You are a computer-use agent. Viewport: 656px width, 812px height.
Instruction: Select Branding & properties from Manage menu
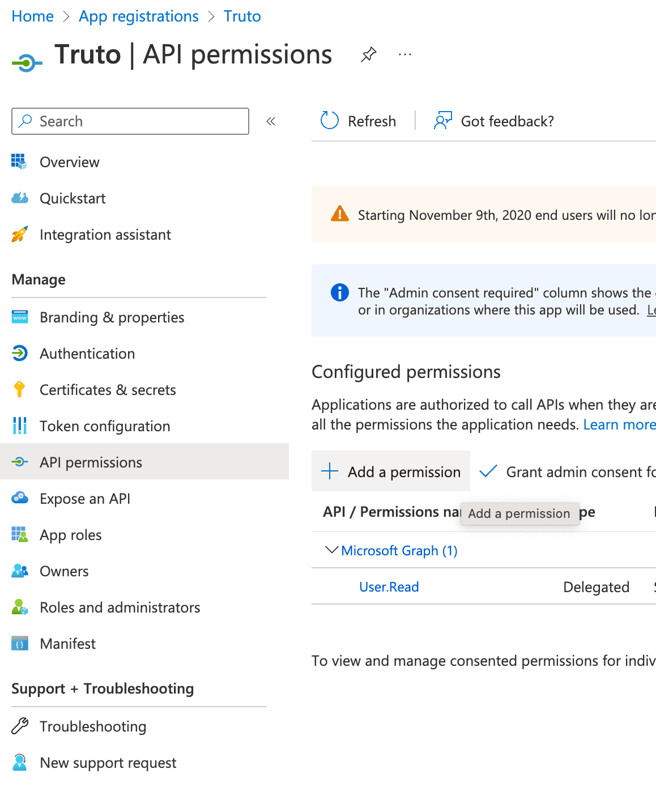pyautogui.click(x=112, y=317)
